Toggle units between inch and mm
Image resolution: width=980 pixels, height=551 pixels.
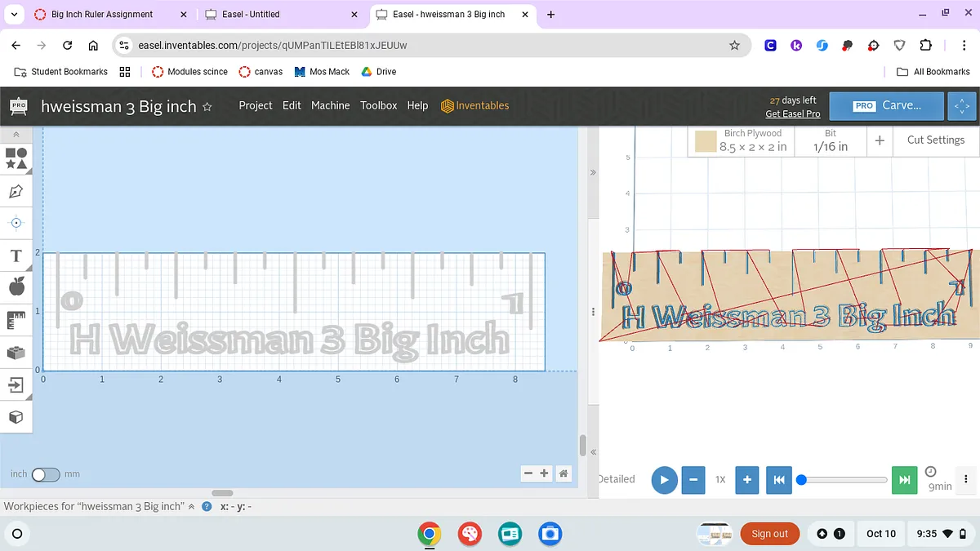click(46, 474)
